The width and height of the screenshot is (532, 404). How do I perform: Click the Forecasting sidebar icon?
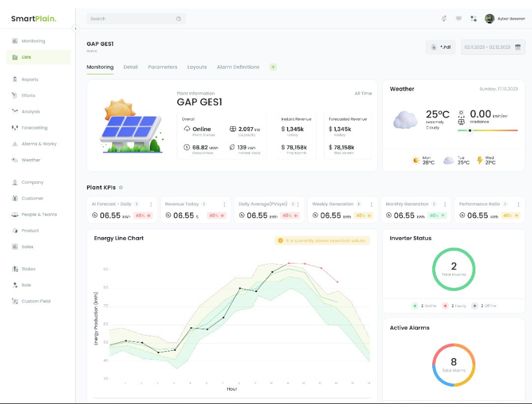pos(15,128)
